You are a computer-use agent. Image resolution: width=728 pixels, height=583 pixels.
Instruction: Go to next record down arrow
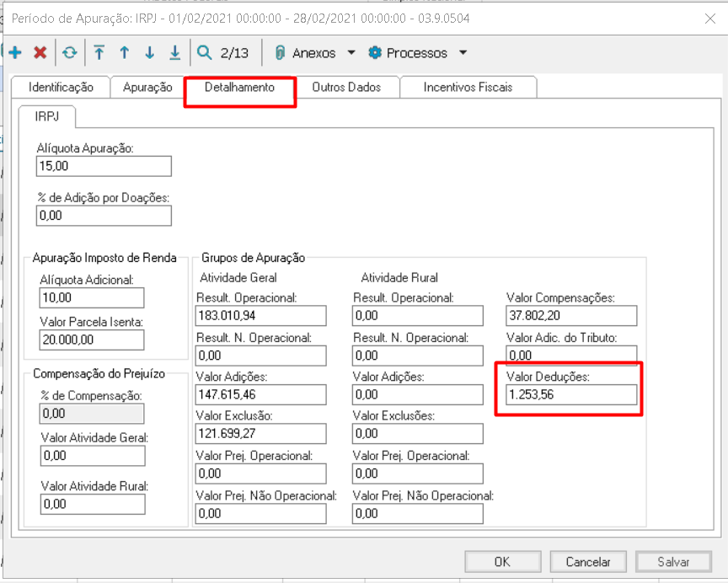pyautogui.click(x=149, y=52)
